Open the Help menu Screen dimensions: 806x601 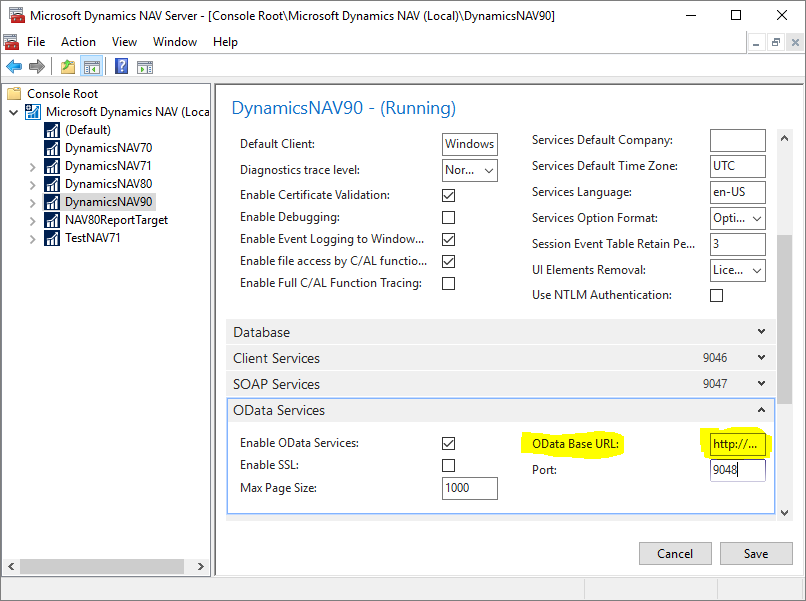pyautogui.click(x=225, y=42)
